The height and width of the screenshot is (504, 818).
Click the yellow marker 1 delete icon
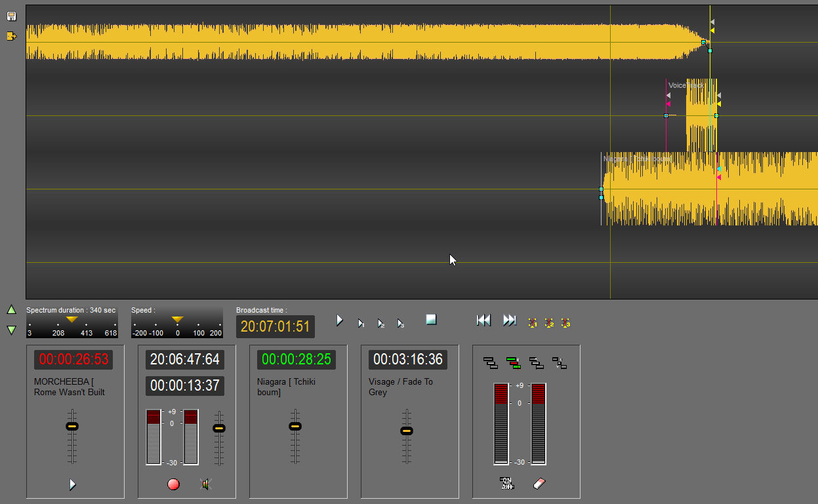532,322
